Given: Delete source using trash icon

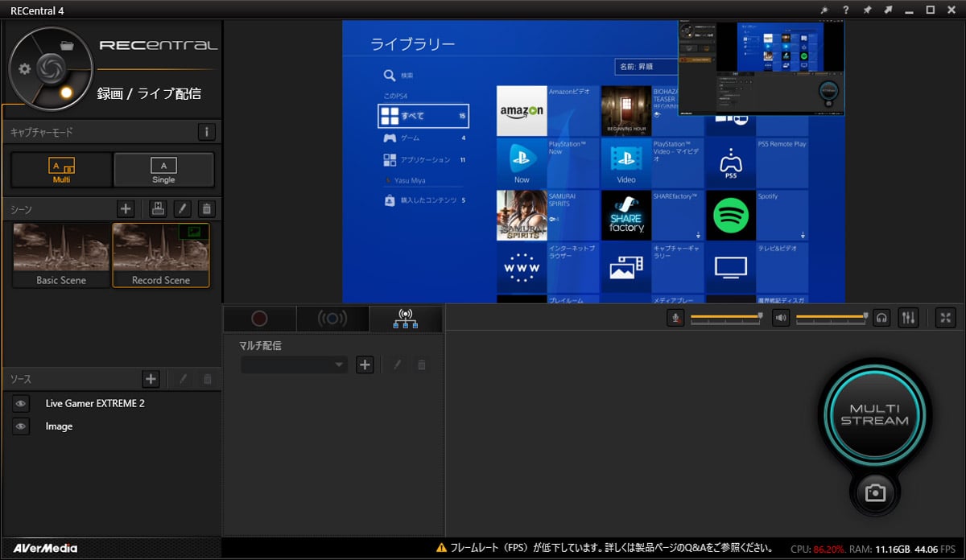Looking at the screenshot, I should click(207, 379).
